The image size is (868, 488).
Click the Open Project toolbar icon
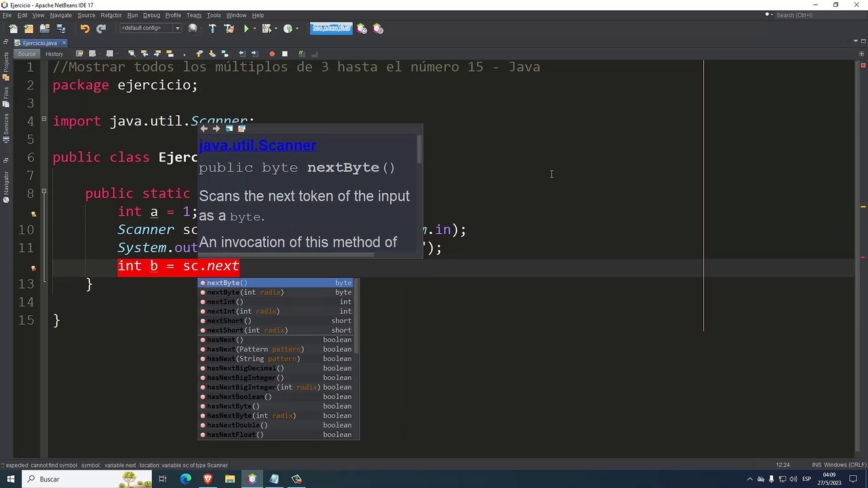pyautogui.click(x=45, y=28)
